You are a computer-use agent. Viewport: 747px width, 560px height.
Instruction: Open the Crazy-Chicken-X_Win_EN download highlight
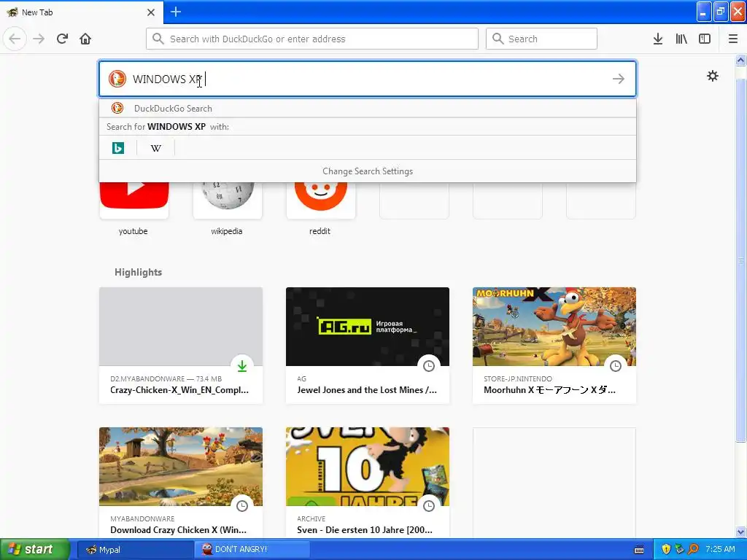(x=181, y=345)
